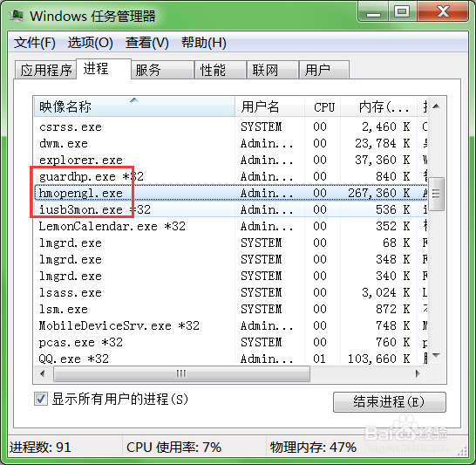The width and height of the screenshot is (476, 465).
Task: Sort by CPU column header
Action: coord(323,106)
